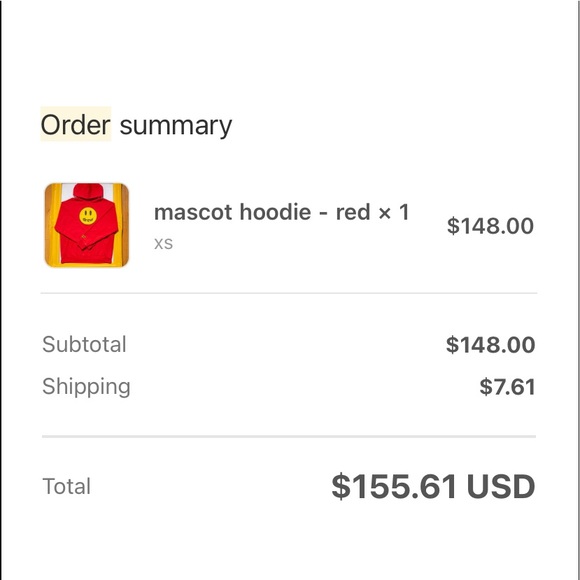Click the word summary in heading
Image resolution: width=580 pixels, height=580 pixels.
176,127
